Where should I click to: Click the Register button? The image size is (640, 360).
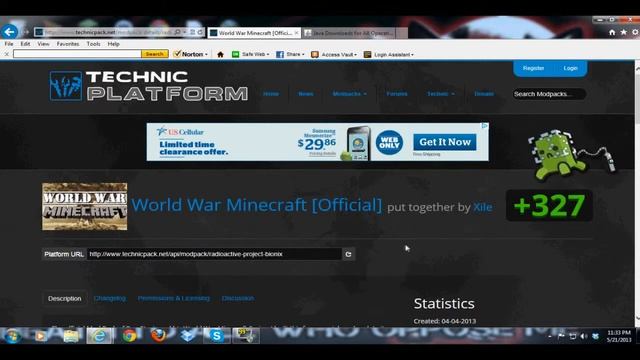tap(533, 68)
